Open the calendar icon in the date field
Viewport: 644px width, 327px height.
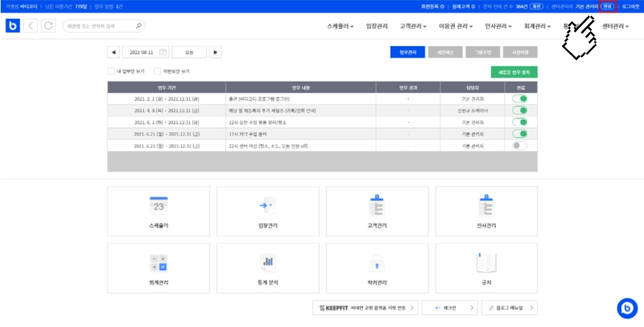point(162,52)
